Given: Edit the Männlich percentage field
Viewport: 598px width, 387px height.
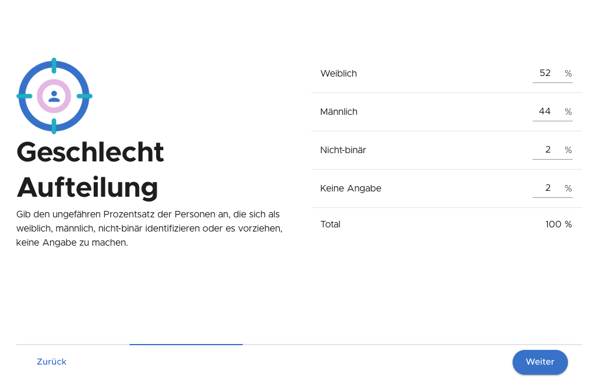Looking at the screenshot, I should tap(552, 112).
